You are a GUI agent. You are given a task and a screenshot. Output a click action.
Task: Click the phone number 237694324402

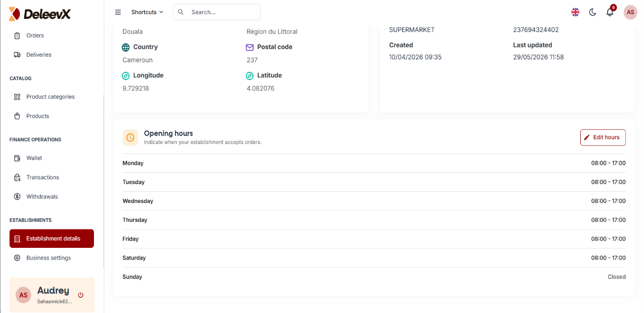(x=536, y=30)
